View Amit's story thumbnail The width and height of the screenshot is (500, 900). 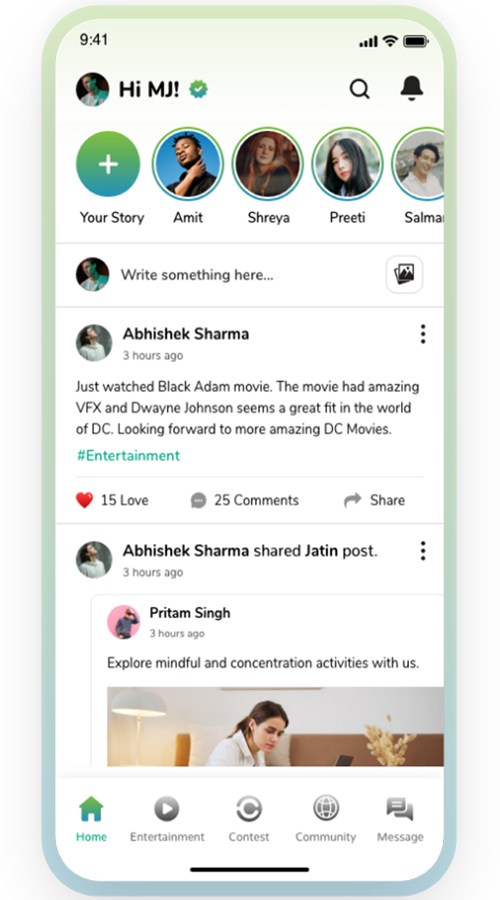coord(188,164)
